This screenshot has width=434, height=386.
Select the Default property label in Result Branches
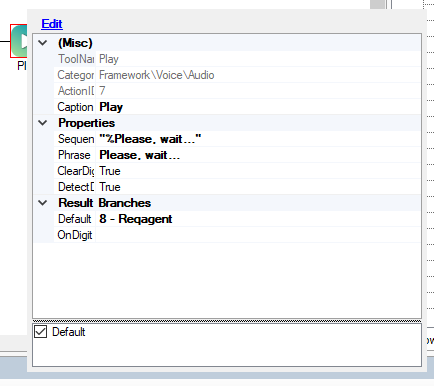[x=75, y=219]
